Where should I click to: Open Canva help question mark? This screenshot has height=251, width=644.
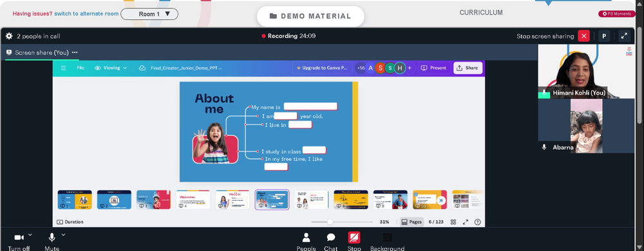click(477, 222)
